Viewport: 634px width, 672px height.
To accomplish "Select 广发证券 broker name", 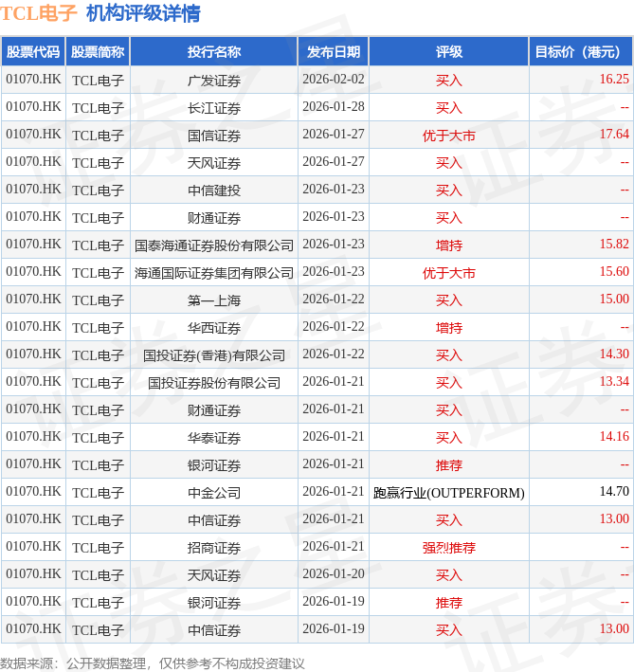I will pos(214,81).
